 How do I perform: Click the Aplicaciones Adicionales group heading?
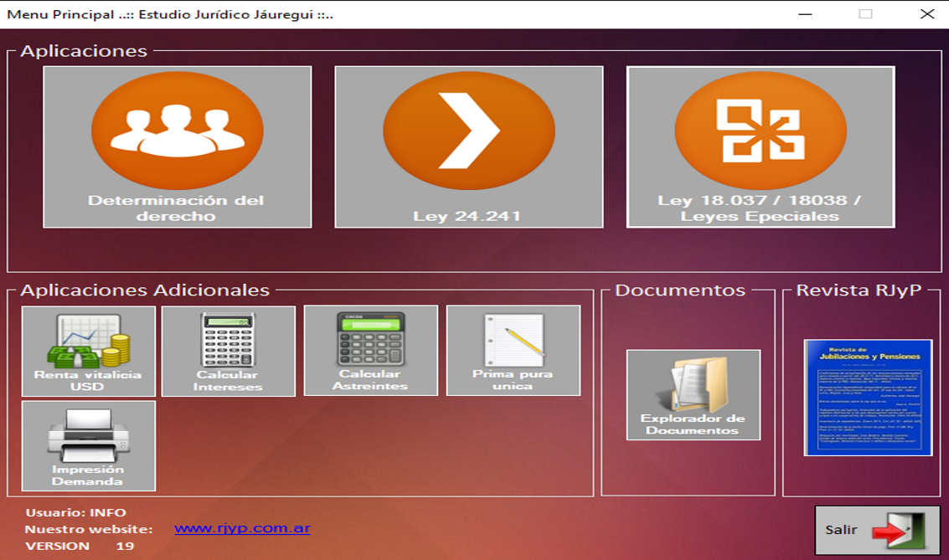145,290
